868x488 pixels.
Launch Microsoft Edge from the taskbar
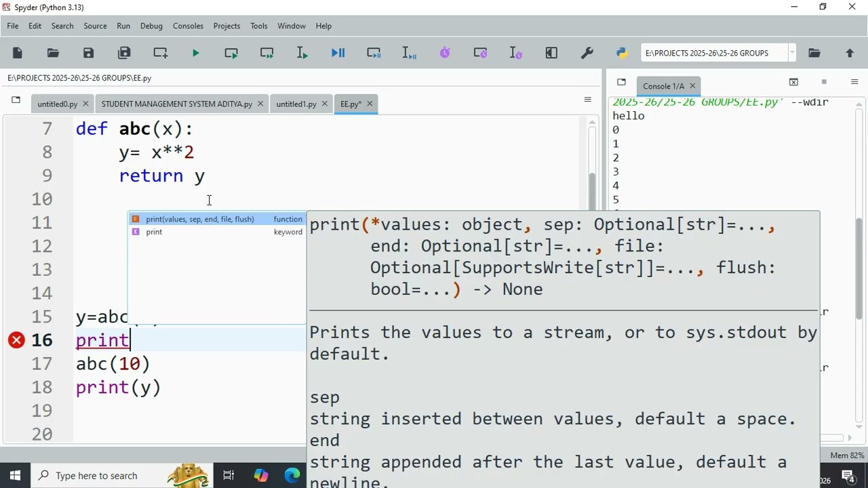click(292, 476)
